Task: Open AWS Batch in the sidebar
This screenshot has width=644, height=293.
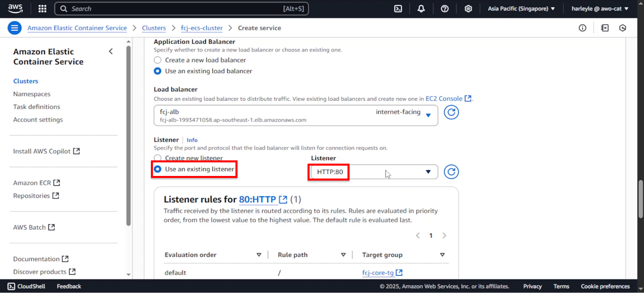Action: click(34, 227)
